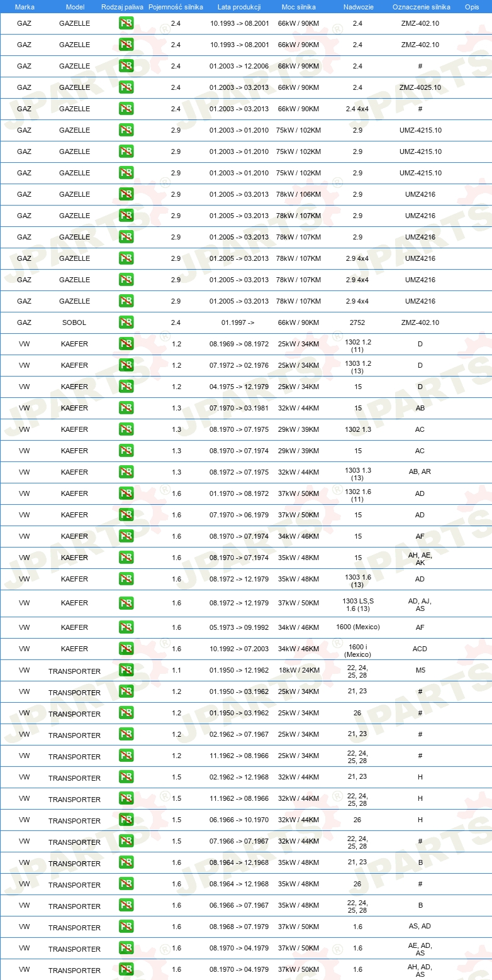Click body cell 1303 LS,S 1.6 (13)
492x980 pixels.
pyautogui.click(x=357, y=605)
